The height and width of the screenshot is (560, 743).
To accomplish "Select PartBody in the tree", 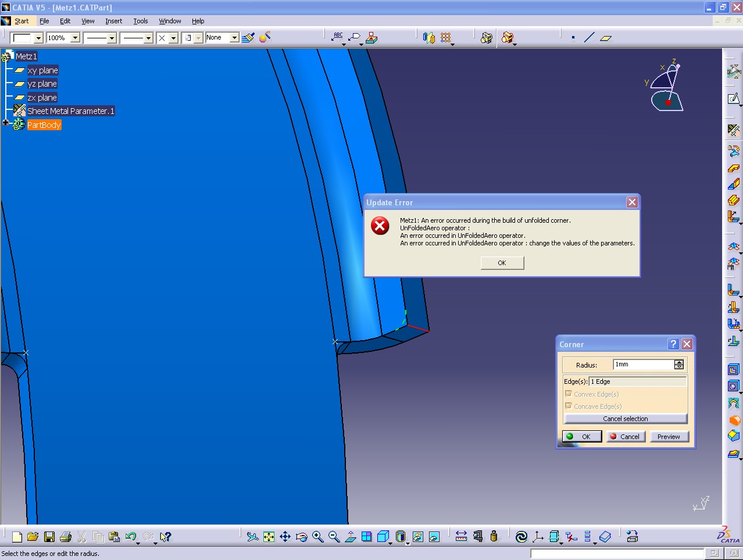I will (44, 125).
